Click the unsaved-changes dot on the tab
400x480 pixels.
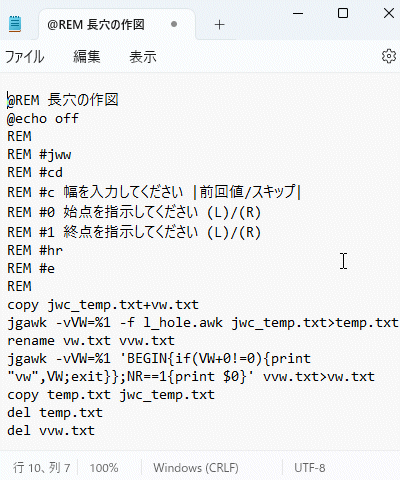[x=174, y=24]
